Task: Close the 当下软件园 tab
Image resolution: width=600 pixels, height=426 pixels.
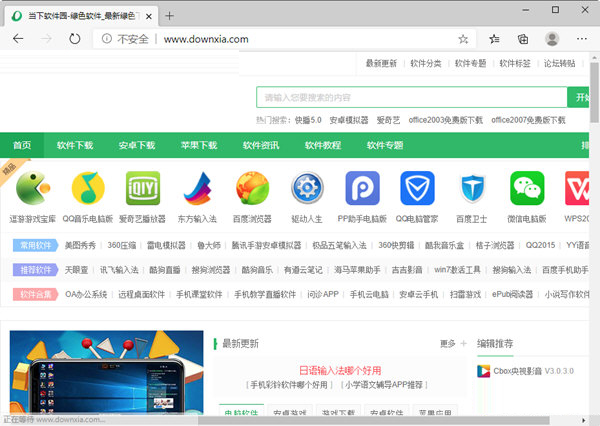Action: tap(149, 16)
